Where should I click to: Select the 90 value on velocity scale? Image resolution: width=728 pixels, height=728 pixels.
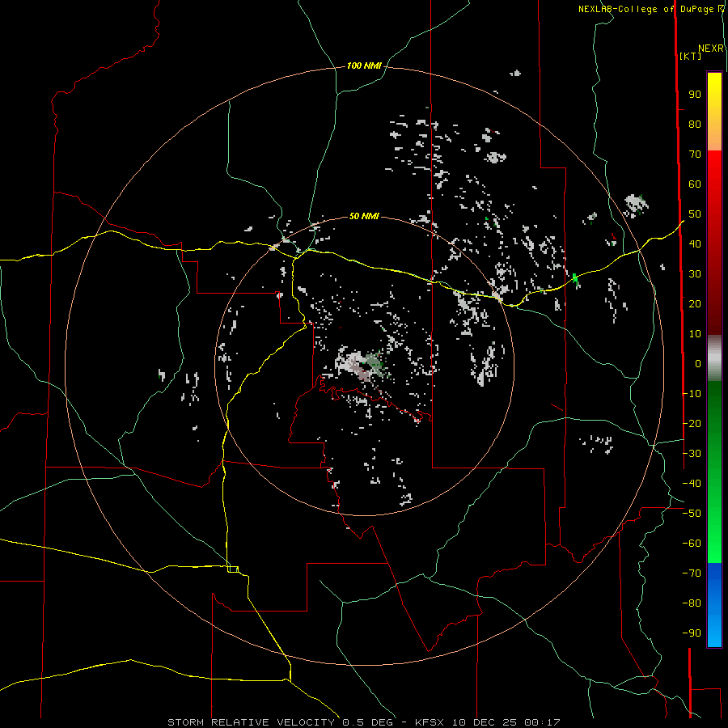[x=695, y=95]
